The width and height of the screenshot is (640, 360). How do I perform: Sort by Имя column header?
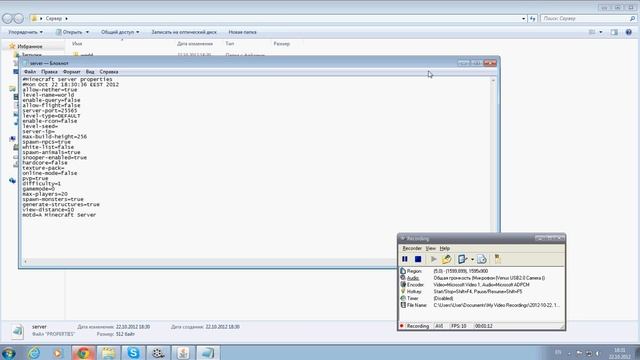coord(77,44)
